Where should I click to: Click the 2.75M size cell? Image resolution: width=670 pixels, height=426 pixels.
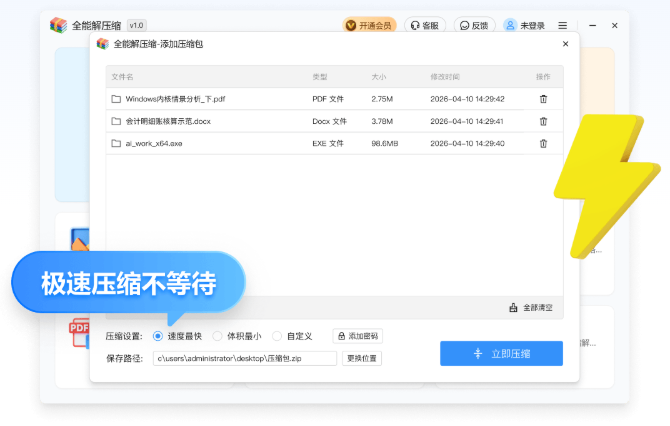coord(382,99)
